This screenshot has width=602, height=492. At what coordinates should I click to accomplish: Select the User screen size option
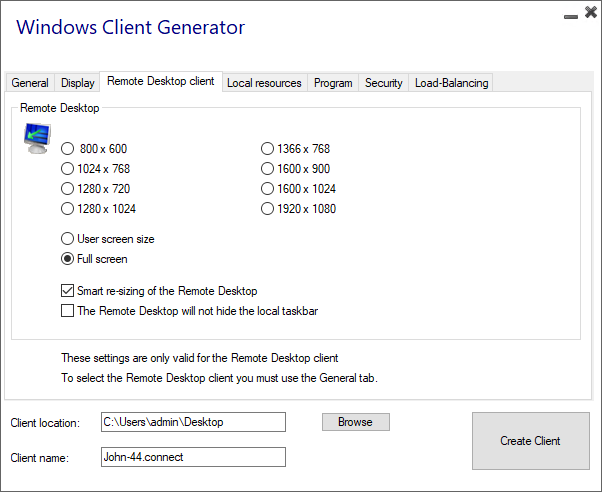[x=68, y=239]
